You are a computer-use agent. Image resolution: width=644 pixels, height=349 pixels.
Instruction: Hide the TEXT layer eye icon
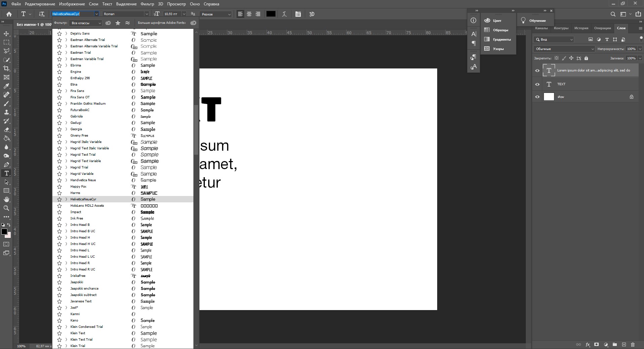pos(537,84)
